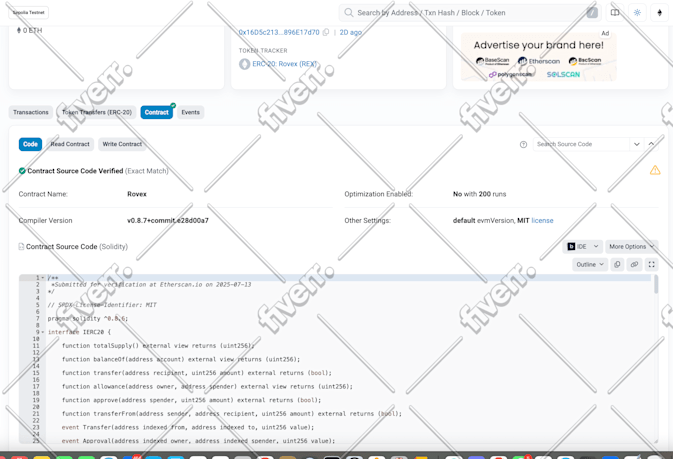673x459 pixels.
Task: Copy permalink to the source code
Action: [634, 264]
